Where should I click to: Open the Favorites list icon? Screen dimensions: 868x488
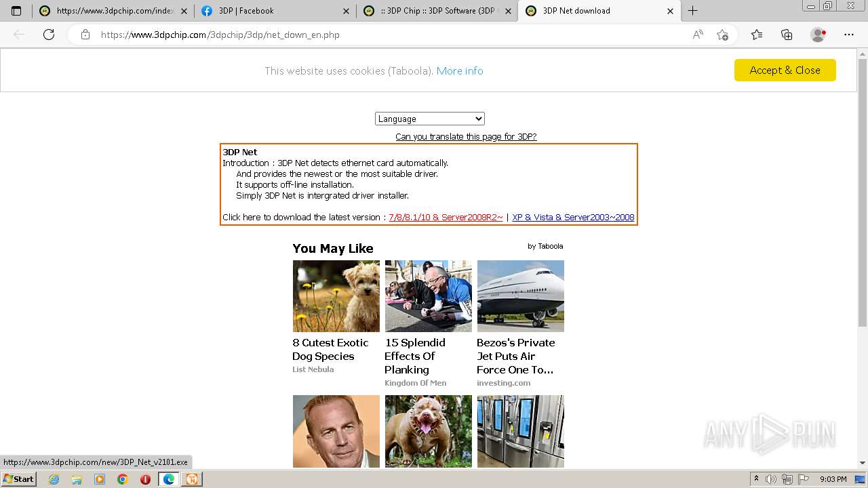(x=757, y=35)
